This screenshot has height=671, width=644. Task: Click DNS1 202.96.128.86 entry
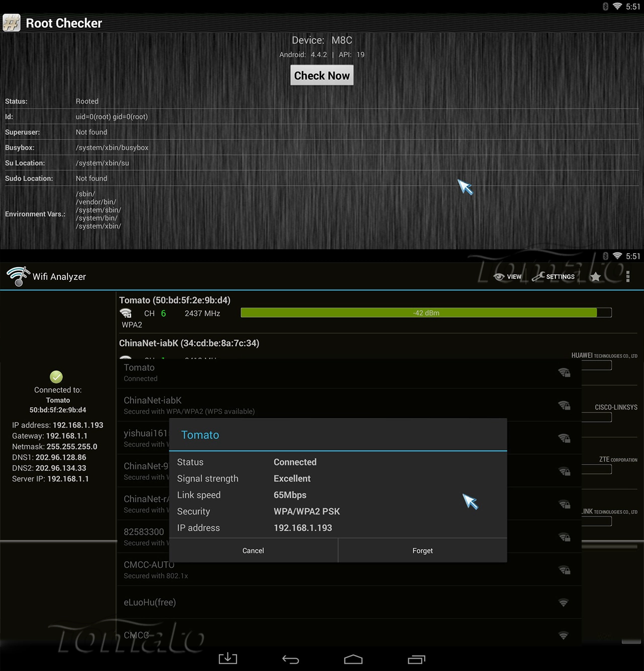point(49,457)
